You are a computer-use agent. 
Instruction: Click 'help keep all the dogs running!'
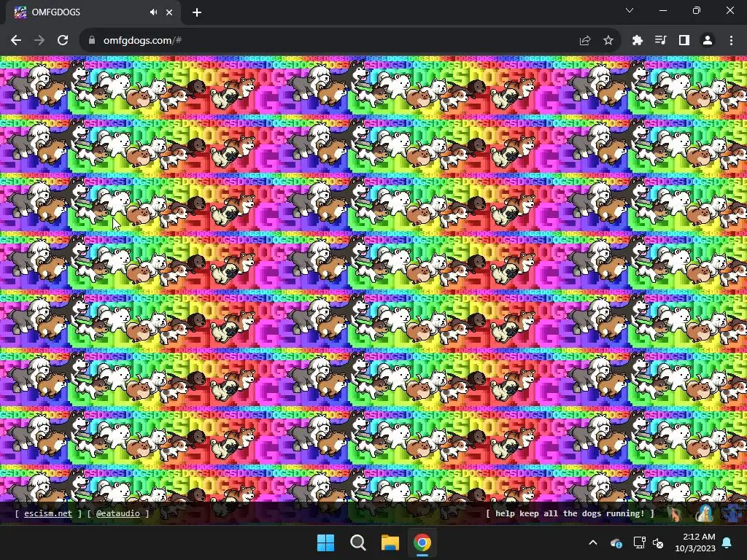pyautogui.click(x=570, y=513)
